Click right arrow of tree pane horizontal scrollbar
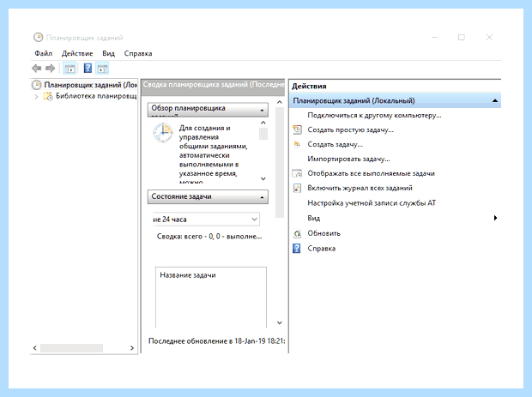The image size is (532, 397). click(132, 348)
